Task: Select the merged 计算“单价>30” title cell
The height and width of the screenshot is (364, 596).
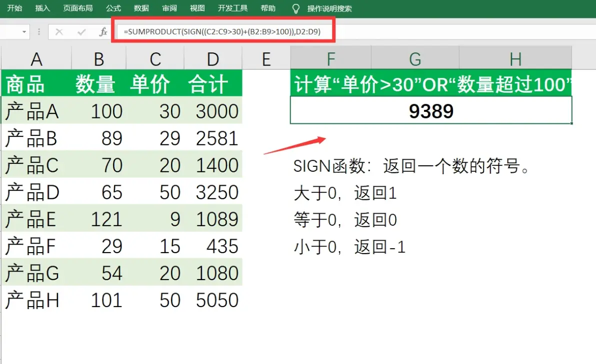Action: (431, 83)
